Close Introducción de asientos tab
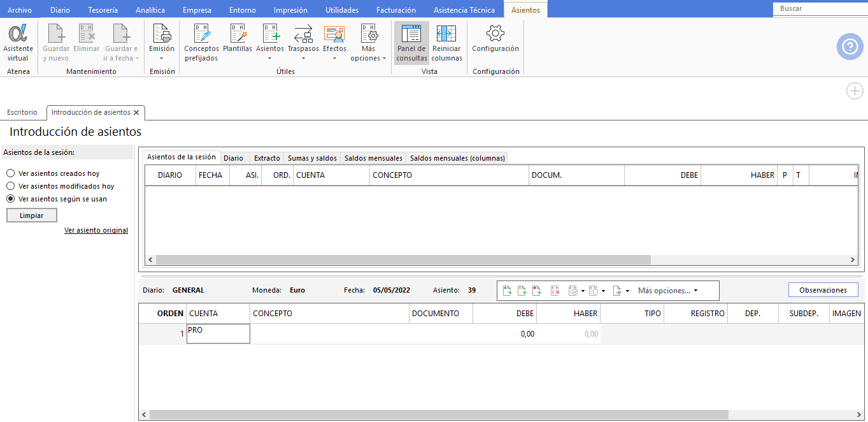Image resolution: width=868 pixels, height=422 pixels. [x=136, y=112]
